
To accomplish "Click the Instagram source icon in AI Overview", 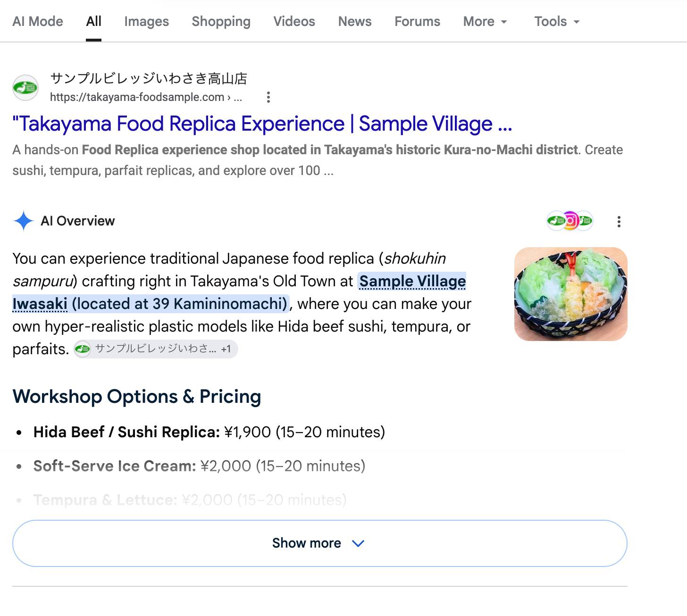I will [x=570, y=220].
